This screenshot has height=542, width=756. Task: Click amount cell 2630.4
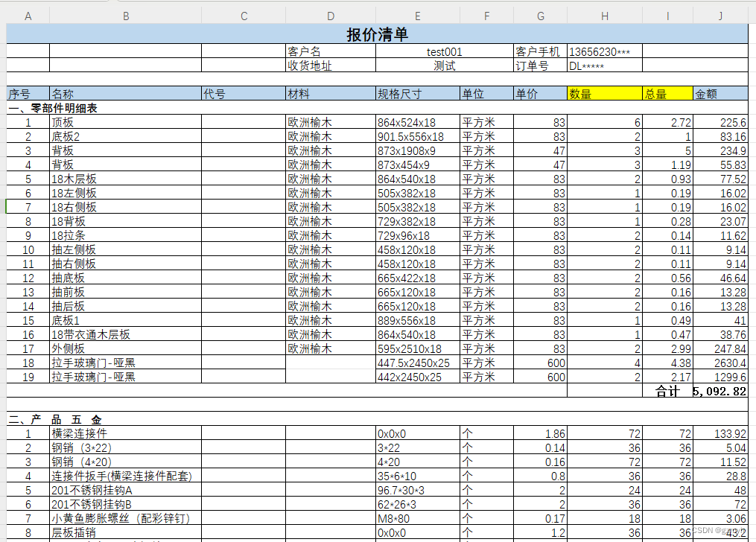click(720, 363)
